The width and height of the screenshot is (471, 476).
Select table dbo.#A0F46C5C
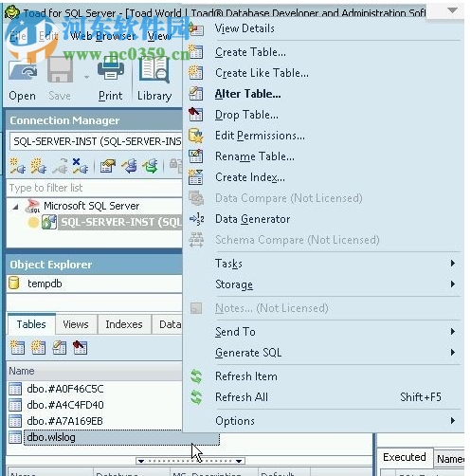point(65,389)
